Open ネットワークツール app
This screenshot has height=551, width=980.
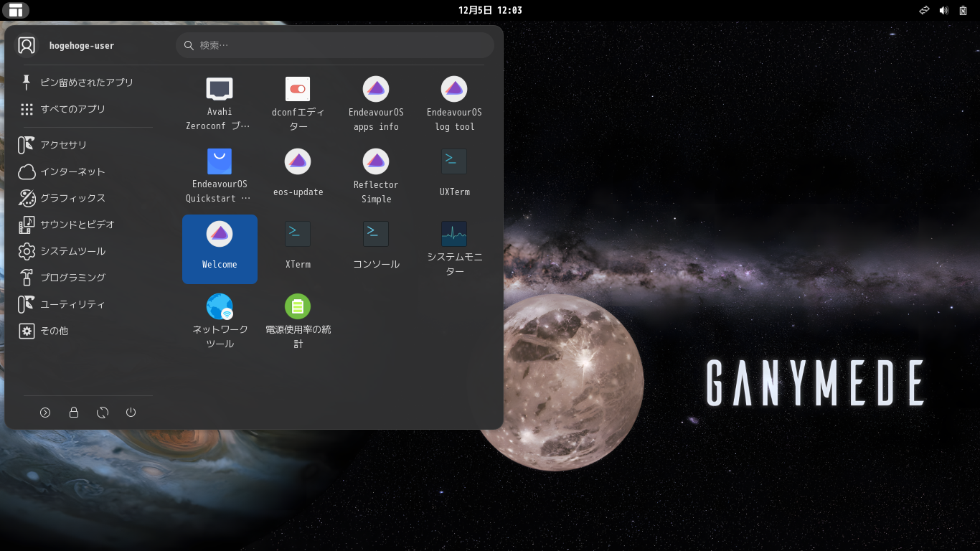(x=220, y=321)
